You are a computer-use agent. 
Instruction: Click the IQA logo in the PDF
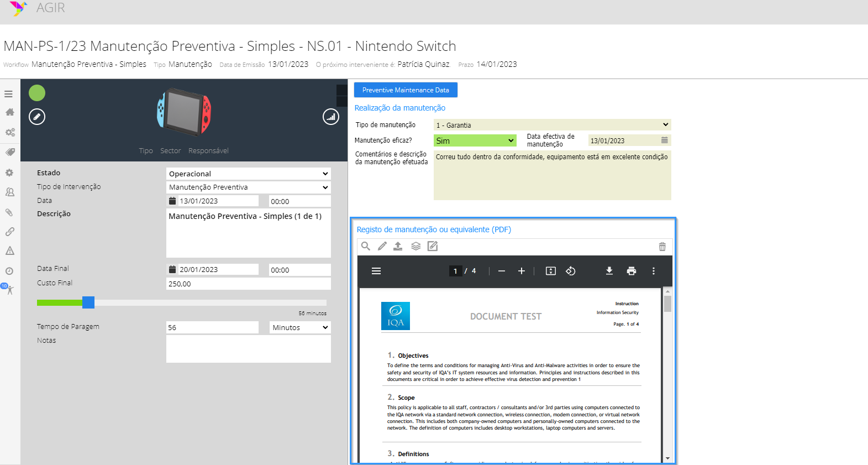point(396,316)
